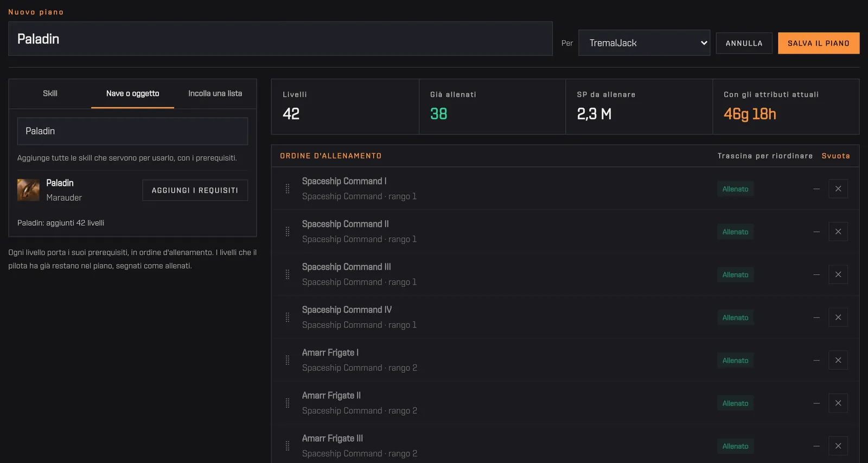The width and height of the screenshot is (868, 463).
Task: Remove Spaceship Command II from the plan
Action: click(x=838, y=232)
